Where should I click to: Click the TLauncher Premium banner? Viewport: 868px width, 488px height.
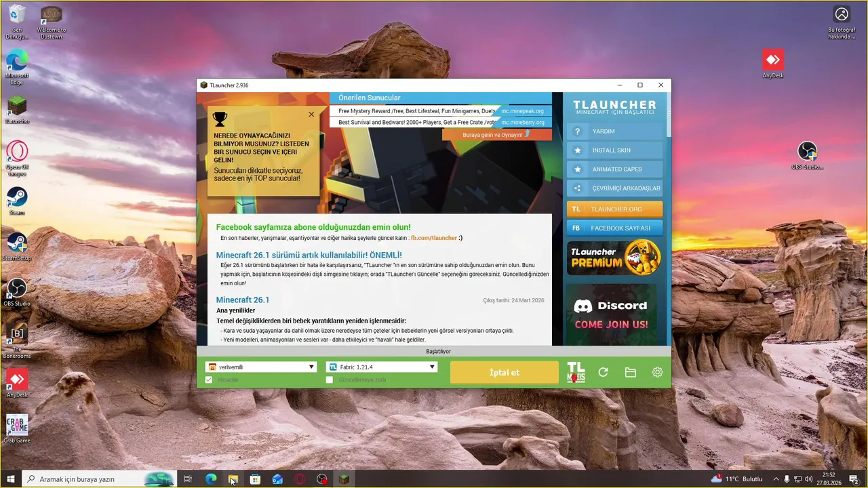pyautogui.click(x=614, y=258)
